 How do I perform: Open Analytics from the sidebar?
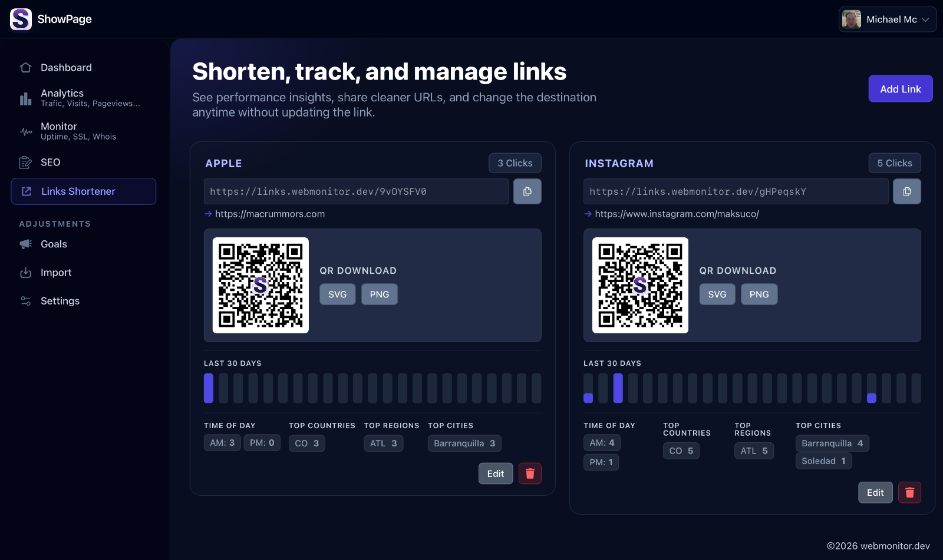click(x=61, y=97)
